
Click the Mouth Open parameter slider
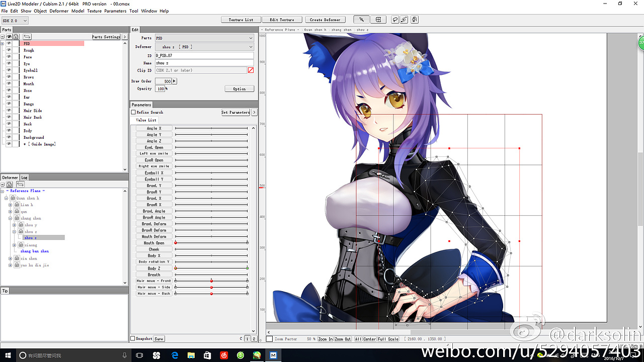coord(211,243)
